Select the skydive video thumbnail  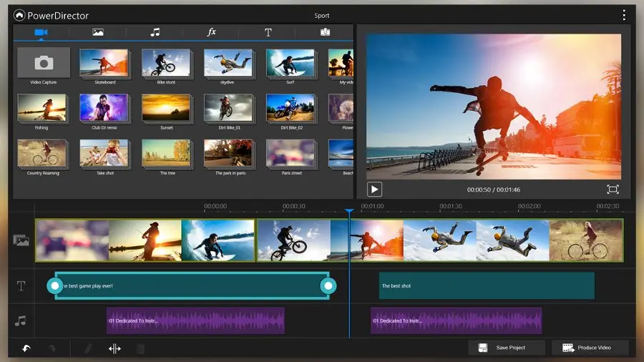[x=228, y=63]
